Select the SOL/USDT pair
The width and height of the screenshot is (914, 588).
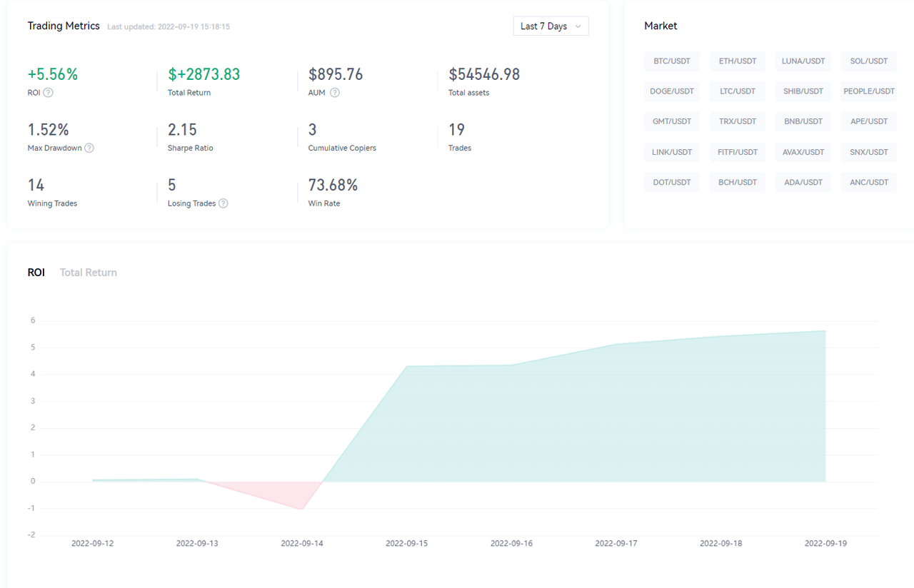coord(869,61)
